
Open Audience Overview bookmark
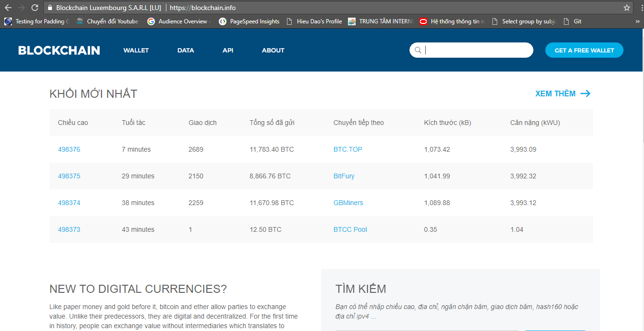tap(179, 21)
